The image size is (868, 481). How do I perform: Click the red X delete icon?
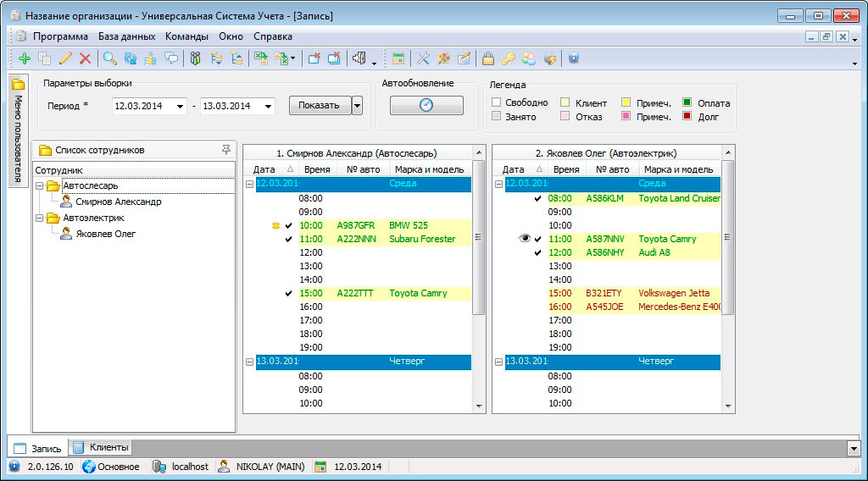85,58
